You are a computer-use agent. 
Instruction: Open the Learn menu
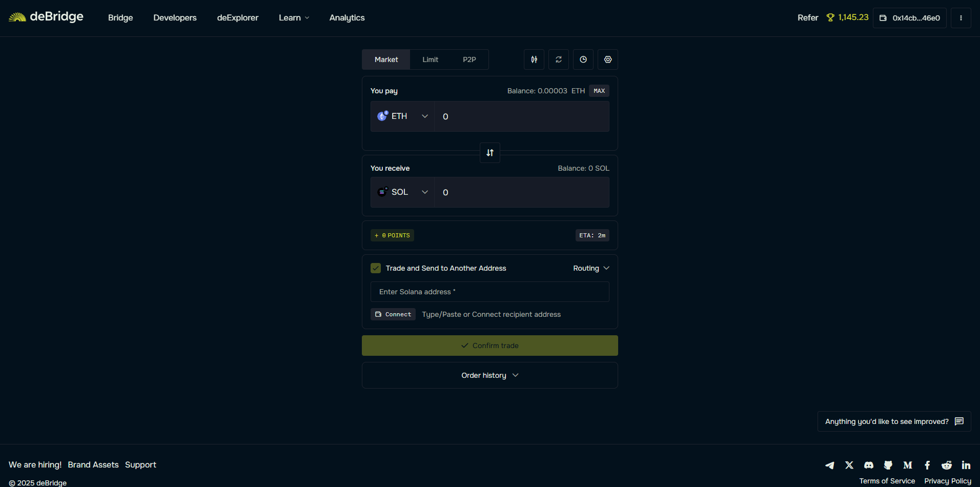tap(294, 18)
